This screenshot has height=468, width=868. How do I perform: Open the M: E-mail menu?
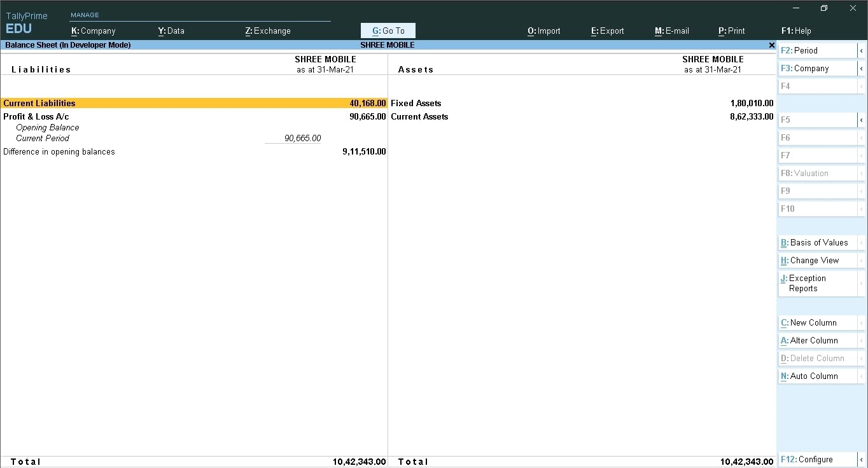click(x=671, y=31)
